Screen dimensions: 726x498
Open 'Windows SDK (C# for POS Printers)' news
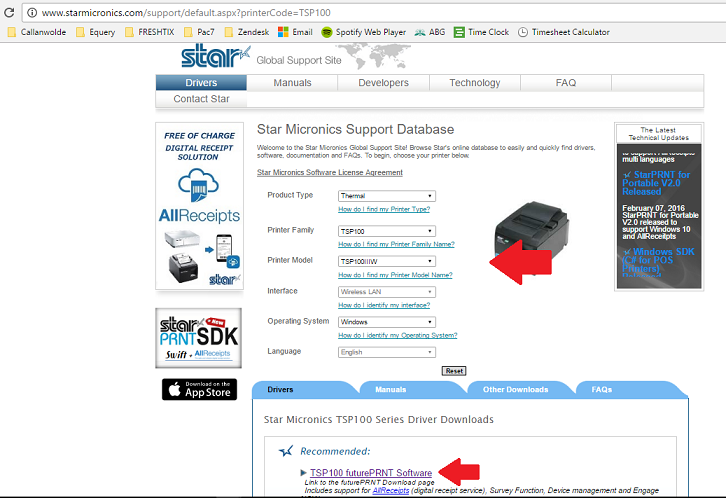tap(658, 262)
